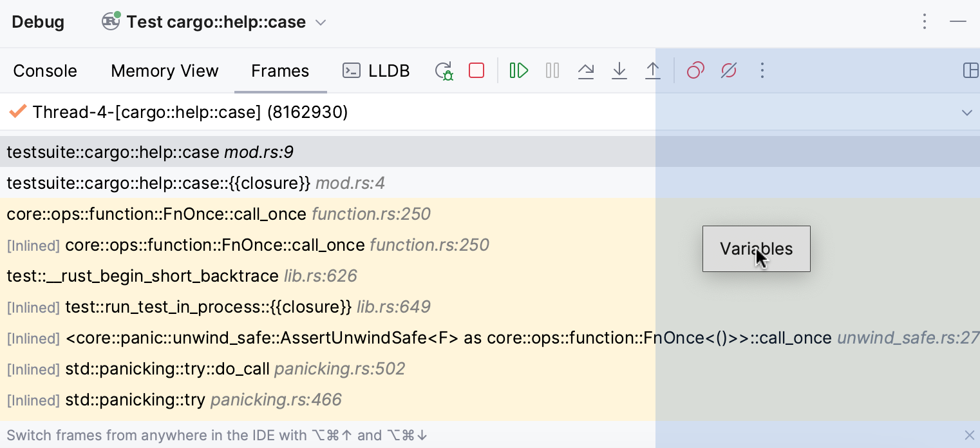
Task: Toggle the debug run configuration state icon
Action: pyautogui.click(x=109, y=21)
